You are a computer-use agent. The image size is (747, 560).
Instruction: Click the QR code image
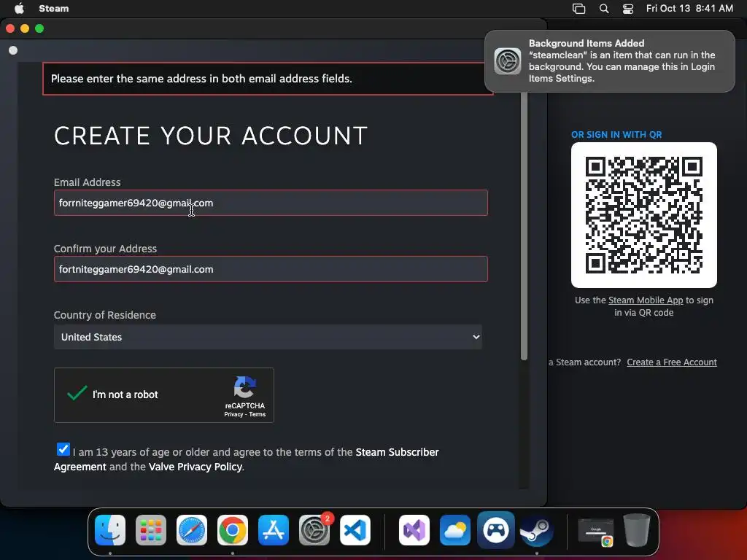(x=644, y=215)
